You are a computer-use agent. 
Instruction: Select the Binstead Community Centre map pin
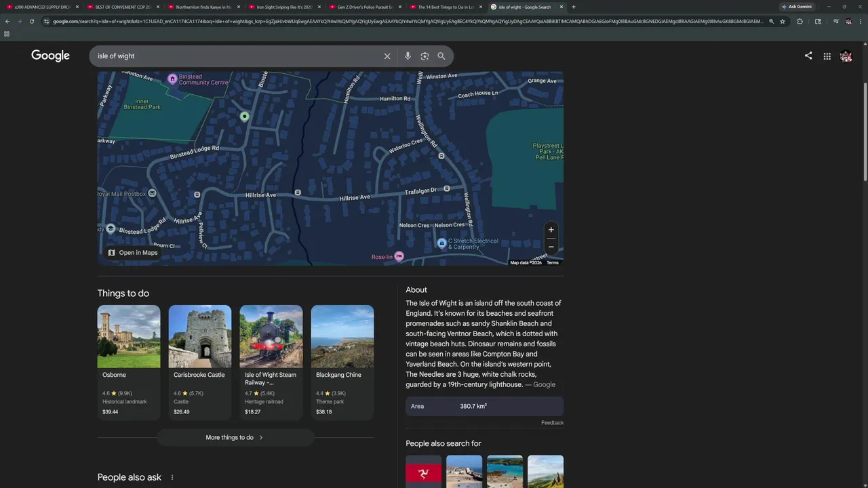tap(173, 79)
